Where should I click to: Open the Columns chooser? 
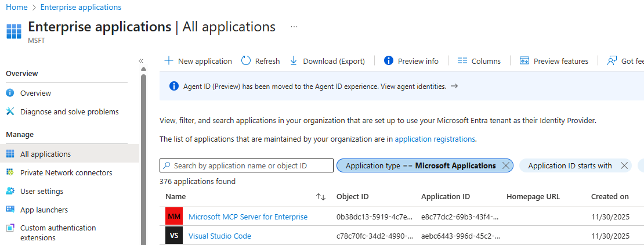(x=479, y=61)
